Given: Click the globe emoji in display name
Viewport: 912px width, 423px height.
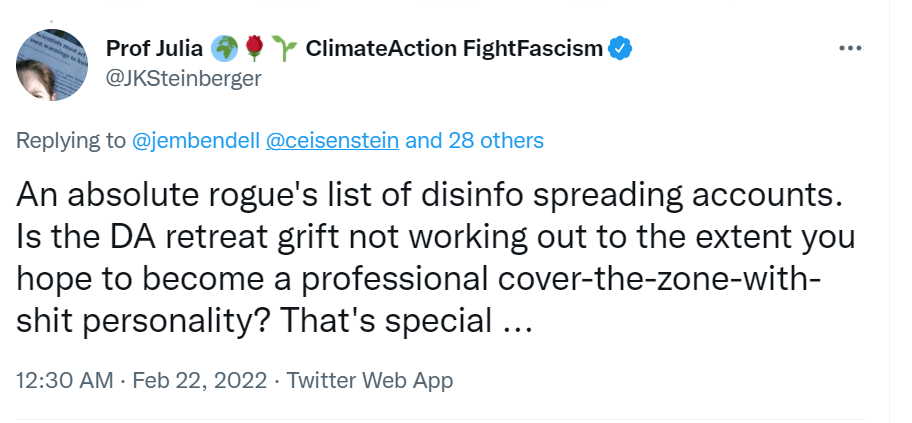Looking at the screenshot, I should pyautogui.click(x=222, y=48).
